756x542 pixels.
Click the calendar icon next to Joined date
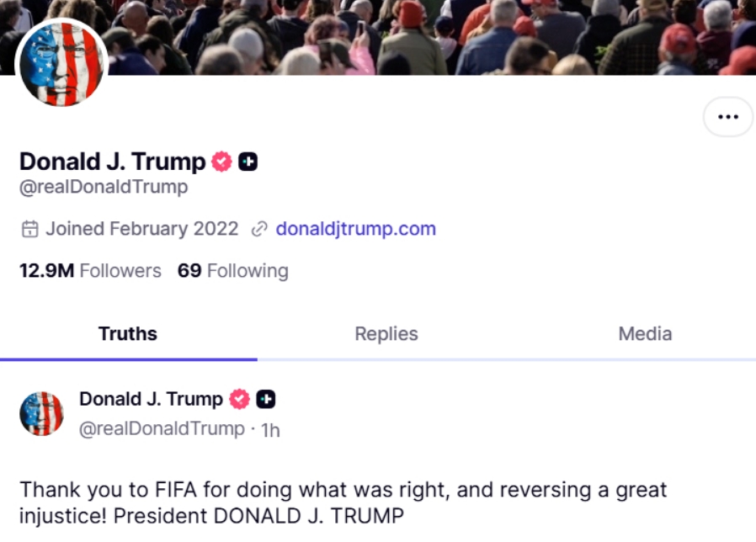pyautogui.click(x=30, y=229)
